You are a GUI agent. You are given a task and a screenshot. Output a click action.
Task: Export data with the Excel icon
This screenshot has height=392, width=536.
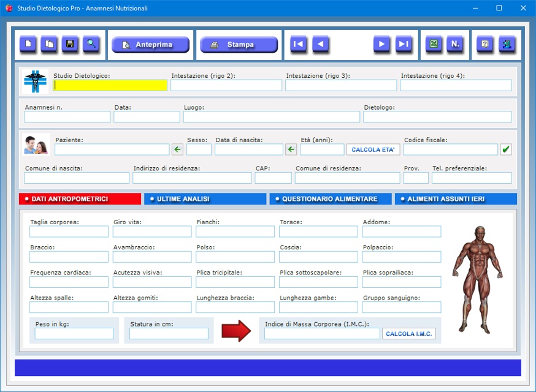coord(434,44)
